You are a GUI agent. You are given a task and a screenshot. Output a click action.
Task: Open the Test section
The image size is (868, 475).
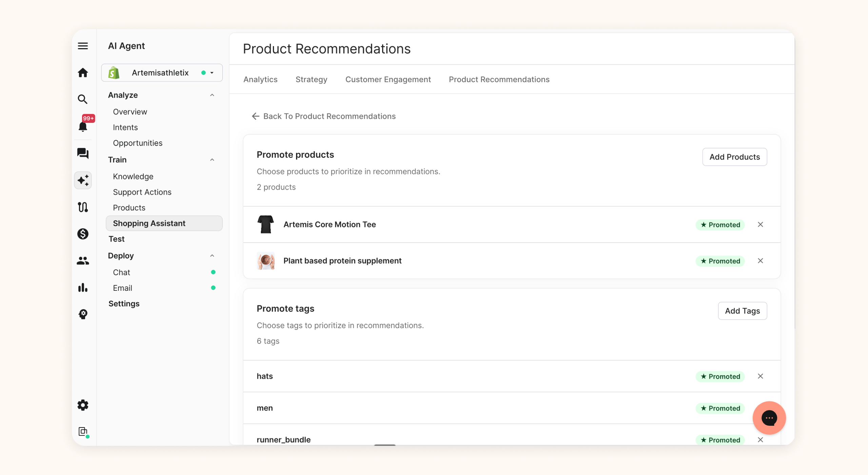pos(116,239)
